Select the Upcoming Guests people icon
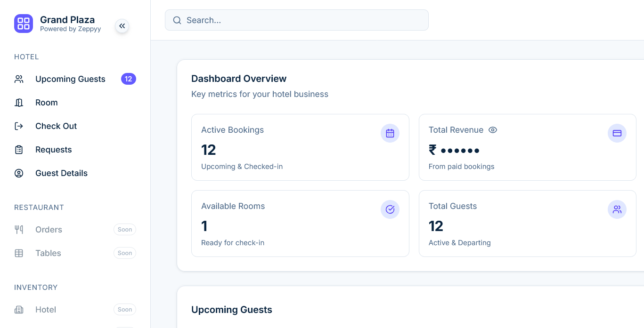The width and height of the screenshot is (644, 328). [x=19, y=79]
